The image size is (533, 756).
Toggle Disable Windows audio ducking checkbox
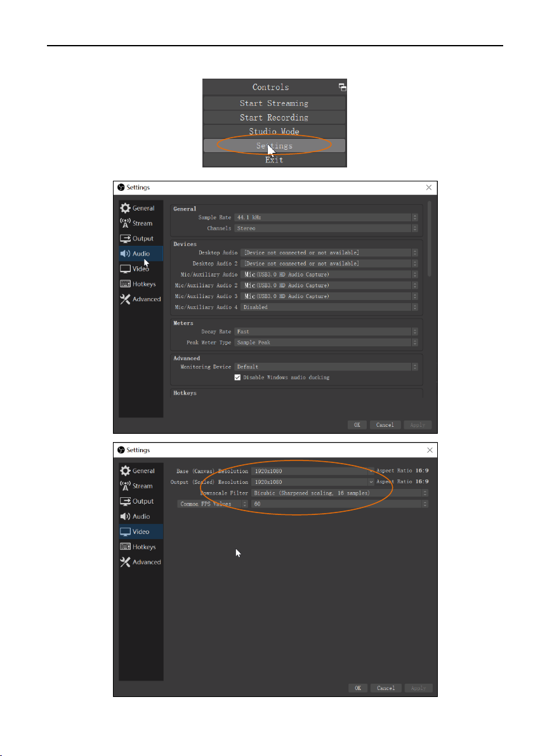pyautogui.click(x=237, y=377)
